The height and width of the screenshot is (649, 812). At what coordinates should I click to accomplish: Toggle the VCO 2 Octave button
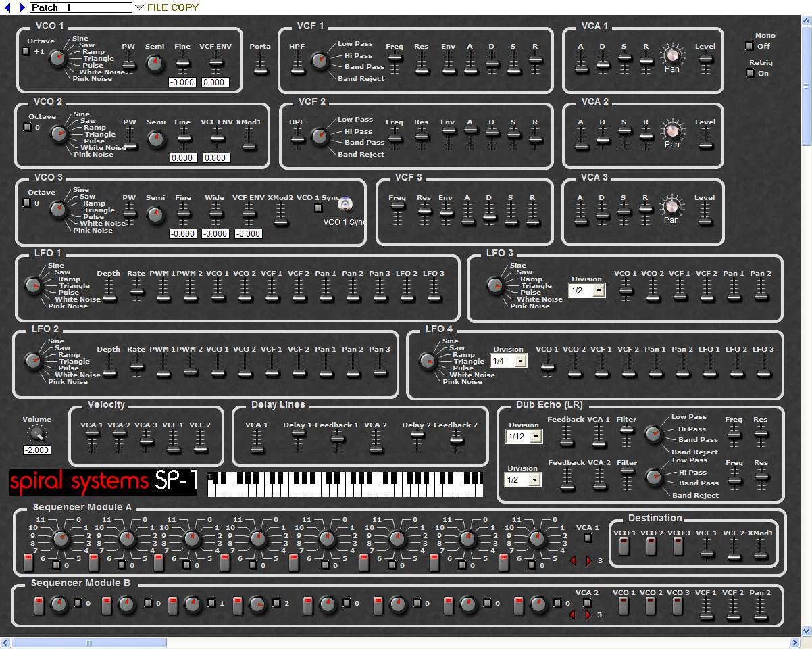pyautogui.click(x=27, y=127)
